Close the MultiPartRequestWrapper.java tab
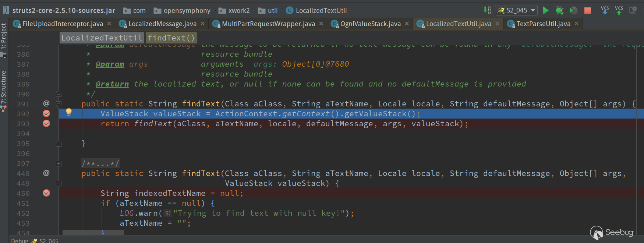644x243 pixels. coord(321,24)
